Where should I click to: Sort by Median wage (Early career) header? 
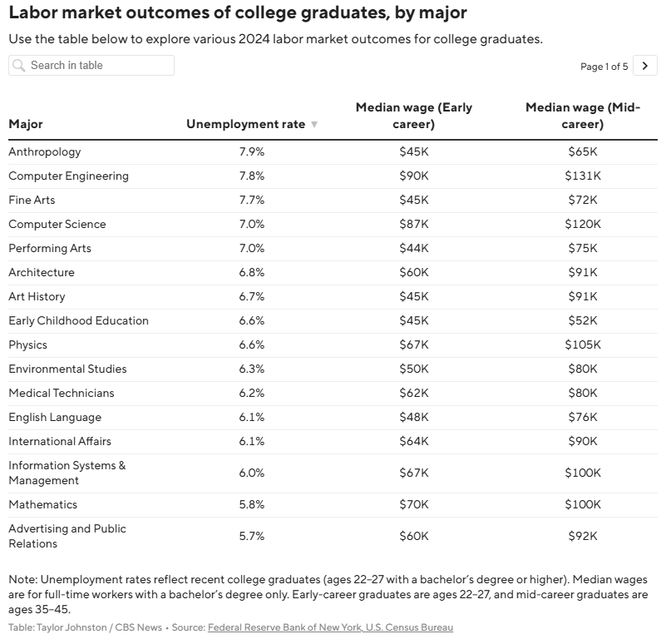point(413,116)
